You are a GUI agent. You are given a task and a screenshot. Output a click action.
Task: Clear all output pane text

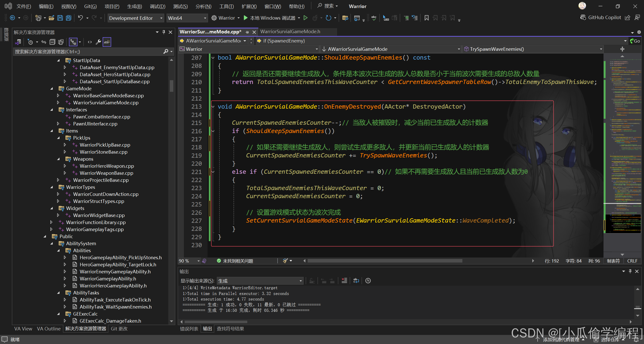click(344, 281)
